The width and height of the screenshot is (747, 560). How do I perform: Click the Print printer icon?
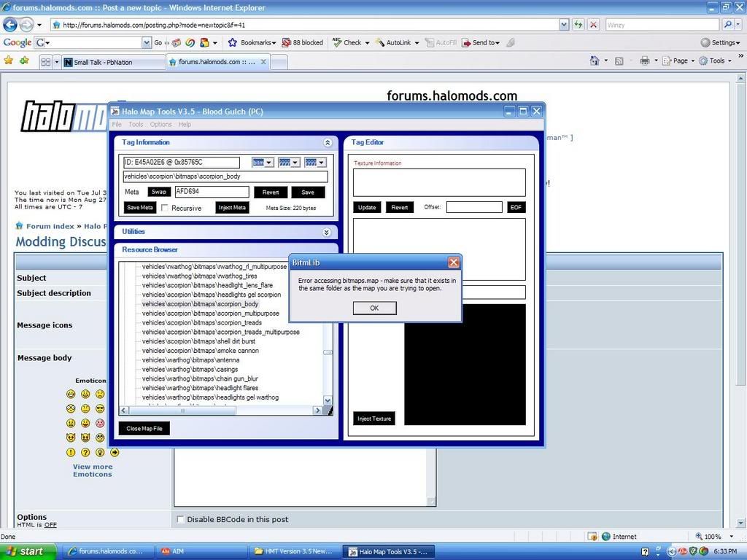tap(645, 61)
